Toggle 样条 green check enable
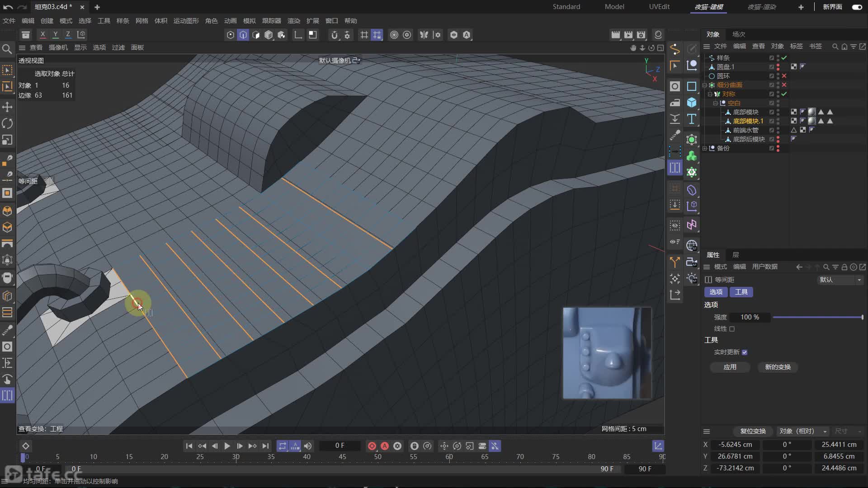 click(784, 58)
